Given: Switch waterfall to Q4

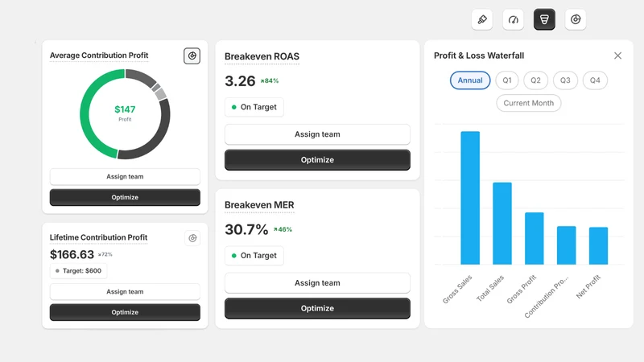Looking at the screenshot, I should [595, 80].
